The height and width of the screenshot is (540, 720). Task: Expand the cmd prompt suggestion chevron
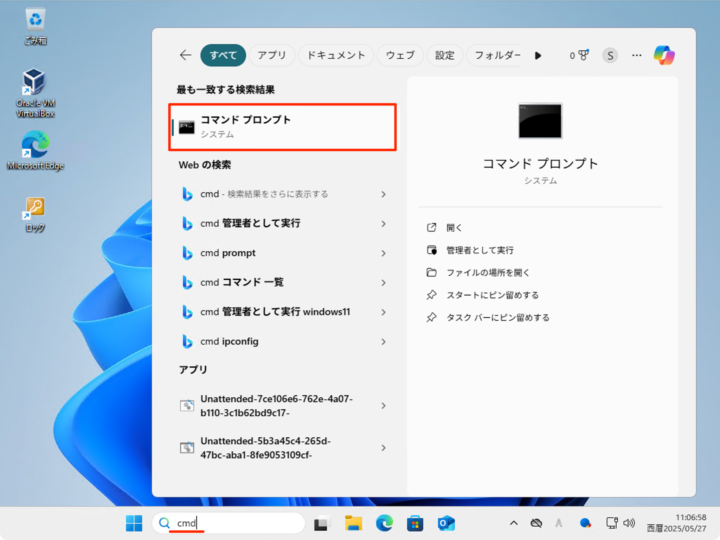point(383,253)
